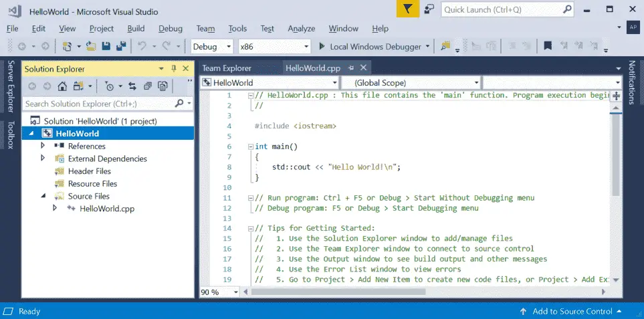Close the Solution Explorer panel
The image size is (644, 319).
[186, 69]
